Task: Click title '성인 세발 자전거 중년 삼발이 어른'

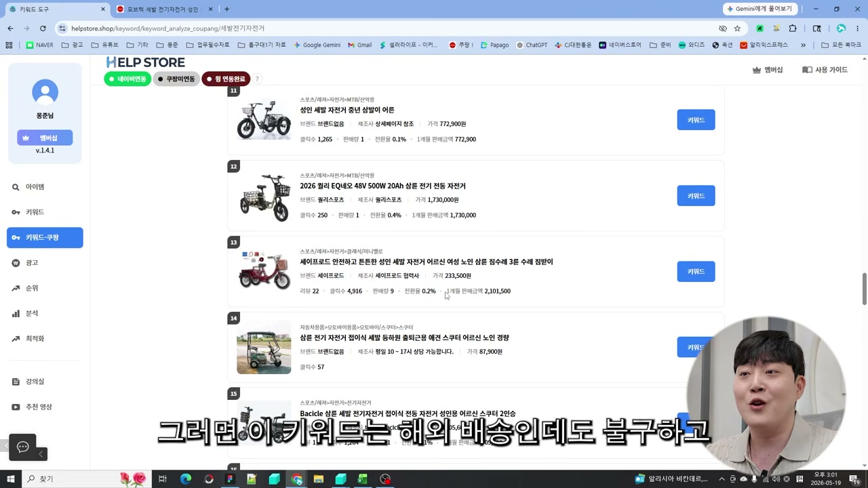Action: pyautogui.click(x=347, y=110)
